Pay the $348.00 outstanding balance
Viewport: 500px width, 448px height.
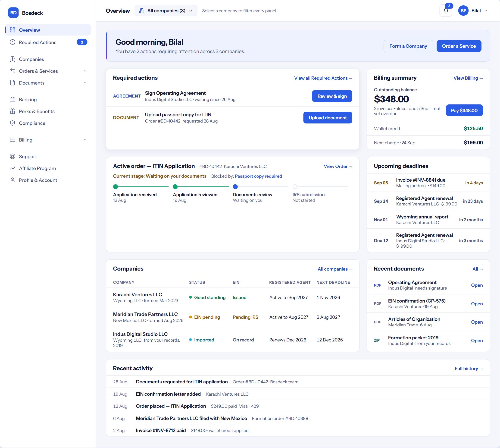tap(464, 110)
